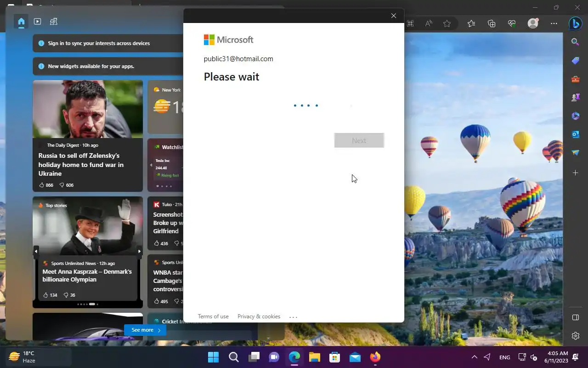Open Browser essentials heart-pulse icon
Screen dimensions: 588x368
tap(512, 23)
